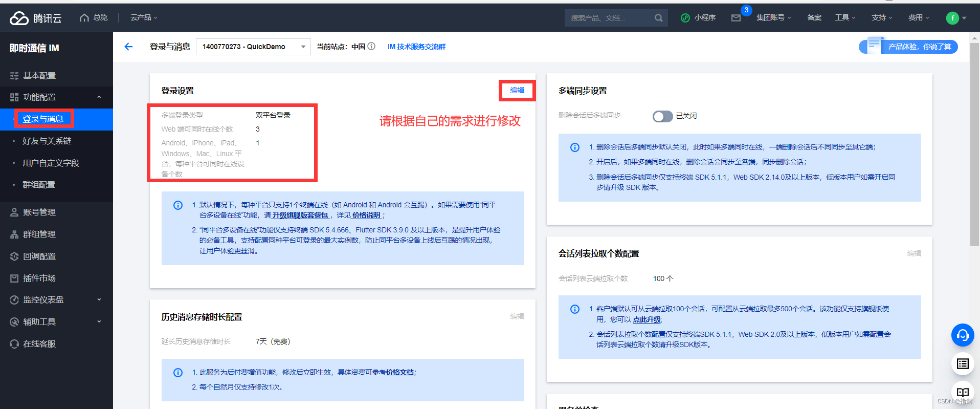The width and height of the screenshot is (980, 409).
Task: Expand the 云产品 dropdown
Action: pyautogui.click(x=144, y=18)
